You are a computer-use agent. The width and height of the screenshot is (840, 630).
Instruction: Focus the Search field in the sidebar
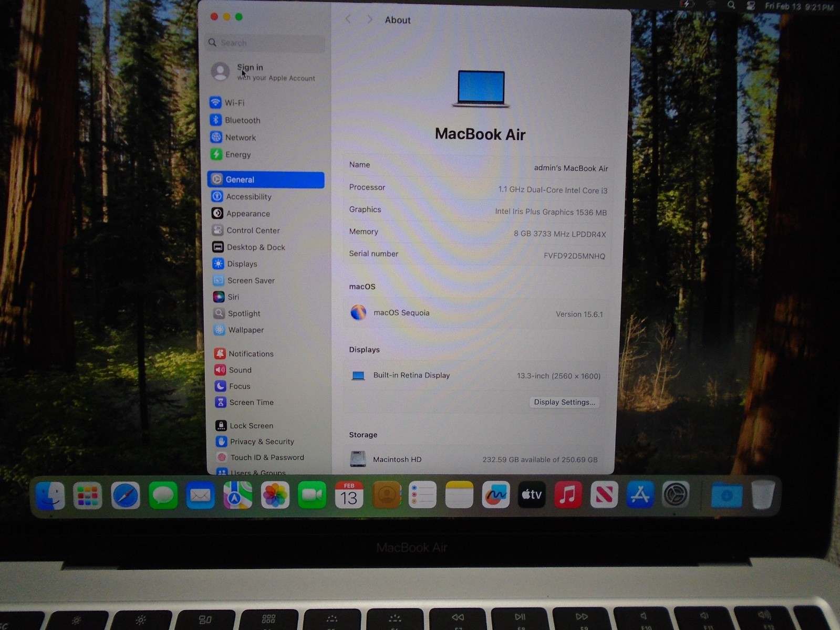265,43
